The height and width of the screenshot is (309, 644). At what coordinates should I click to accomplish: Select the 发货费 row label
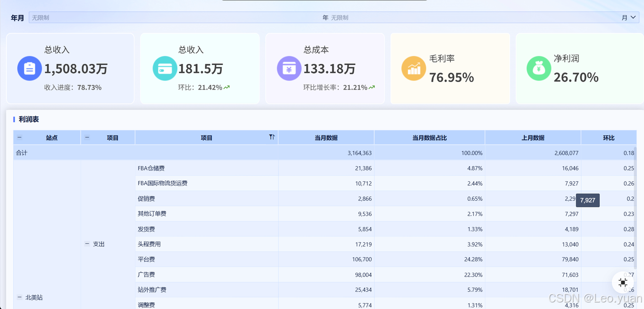click(146, 229)
